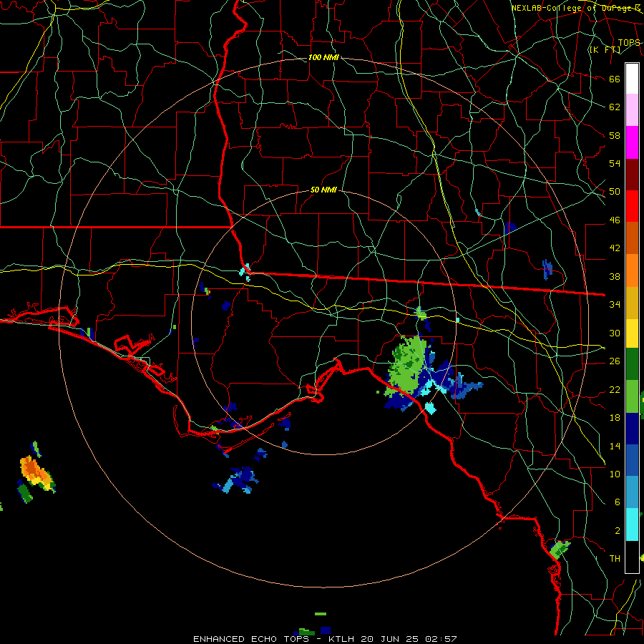Click the ENHANCED ECHO TOPS caption
Viewport: 644px width, 644px height.
tap(251, 639)
